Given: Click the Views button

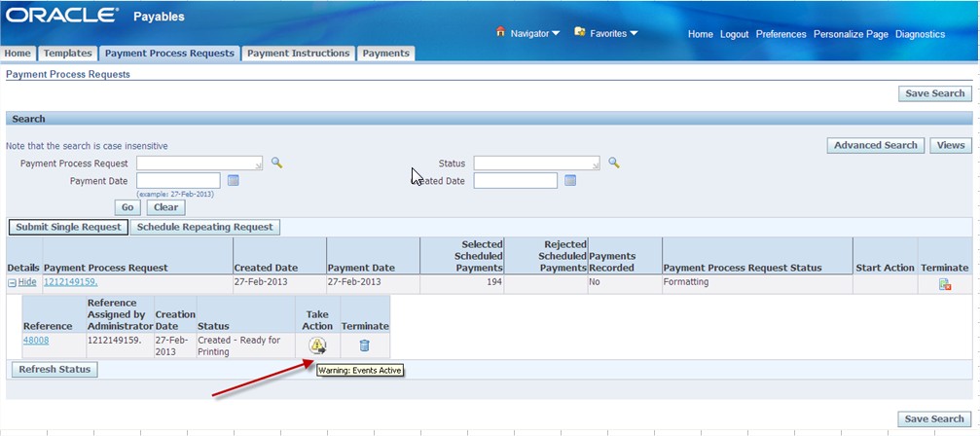Looking at the screenshot, I should pos(951,145).
